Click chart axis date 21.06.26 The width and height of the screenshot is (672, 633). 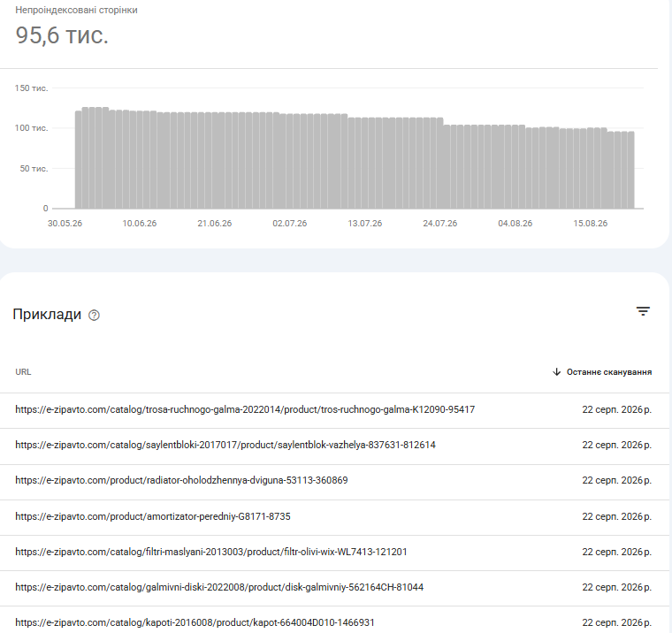[x=215, y=224]
